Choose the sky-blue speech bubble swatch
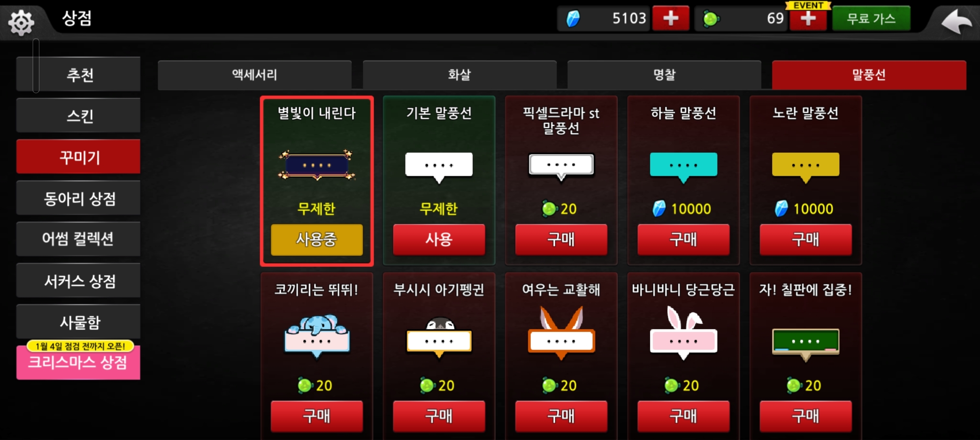 (683, 167)
